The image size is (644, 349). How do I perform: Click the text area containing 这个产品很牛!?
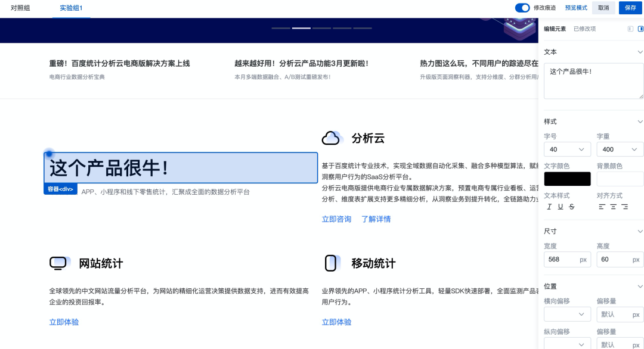click(593, 81)
